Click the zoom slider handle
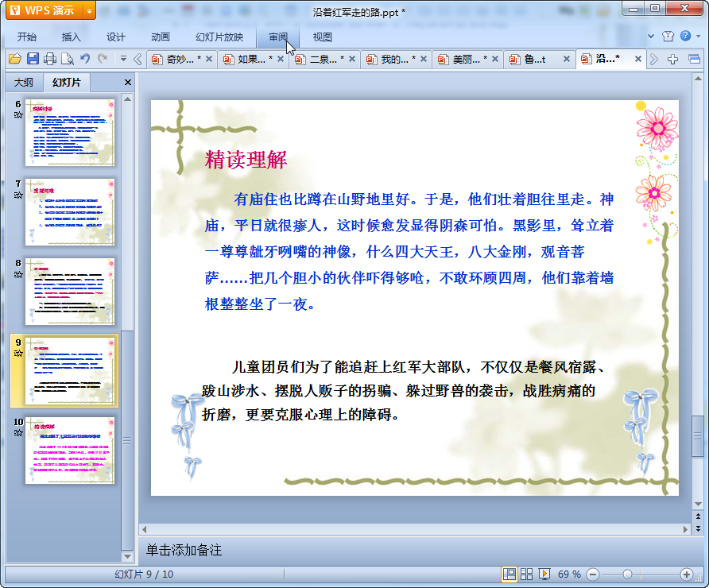This screenshot has width=709, height=588. 627,574
